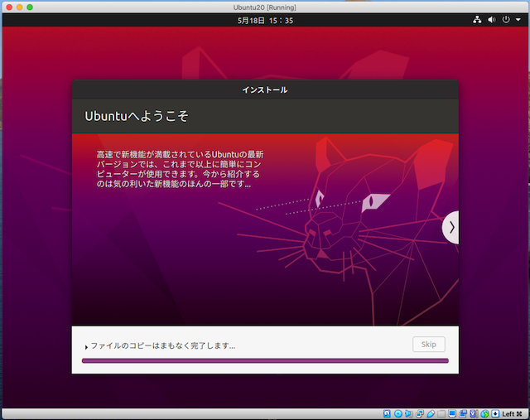Click the VirtualBox optical disk icon
The width and height of the screenshot is (530, 420).
click(x=398, y=413)
